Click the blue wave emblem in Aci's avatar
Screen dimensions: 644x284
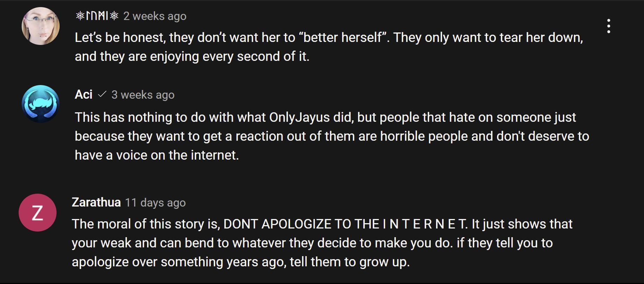point(41,103)
